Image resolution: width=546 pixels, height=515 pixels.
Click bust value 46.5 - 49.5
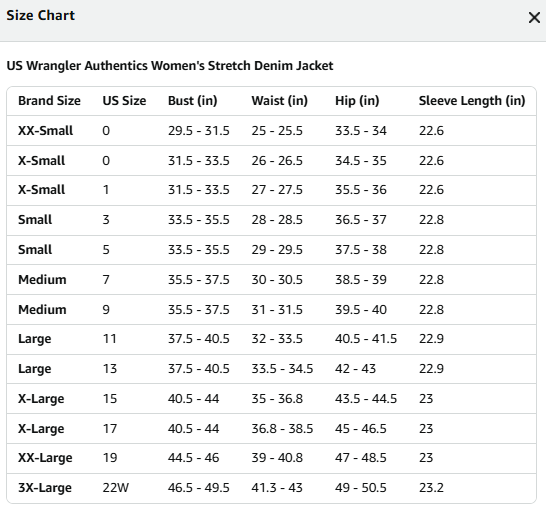(x=198, y=488)
